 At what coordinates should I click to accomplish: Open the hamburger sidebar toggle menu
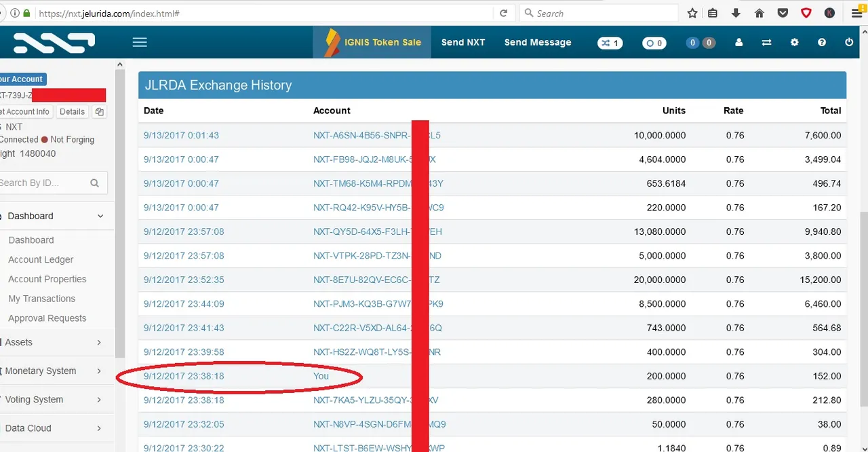(140, 42)
